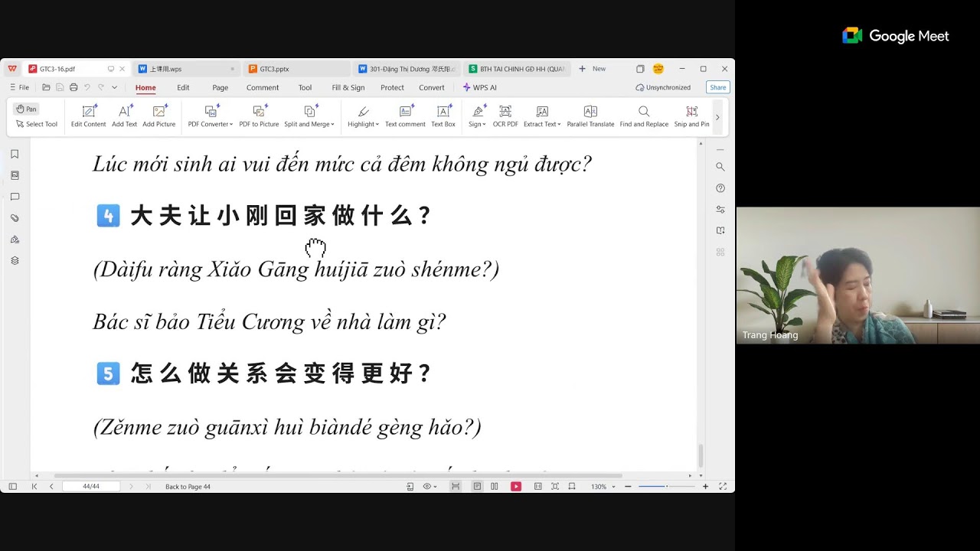Switch to the Page tab
This screenshot has width=980, height=551.
point(220,87)
